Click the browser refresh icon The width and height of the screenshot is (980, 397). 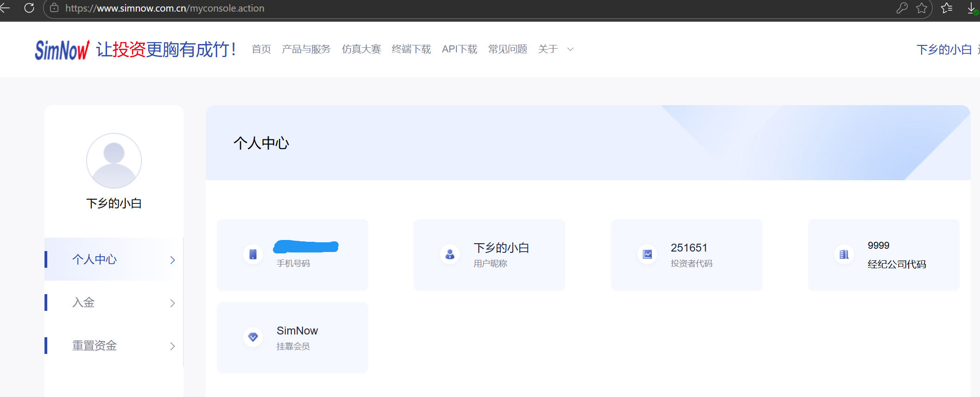pyautogui.click(x=29, y=8)
